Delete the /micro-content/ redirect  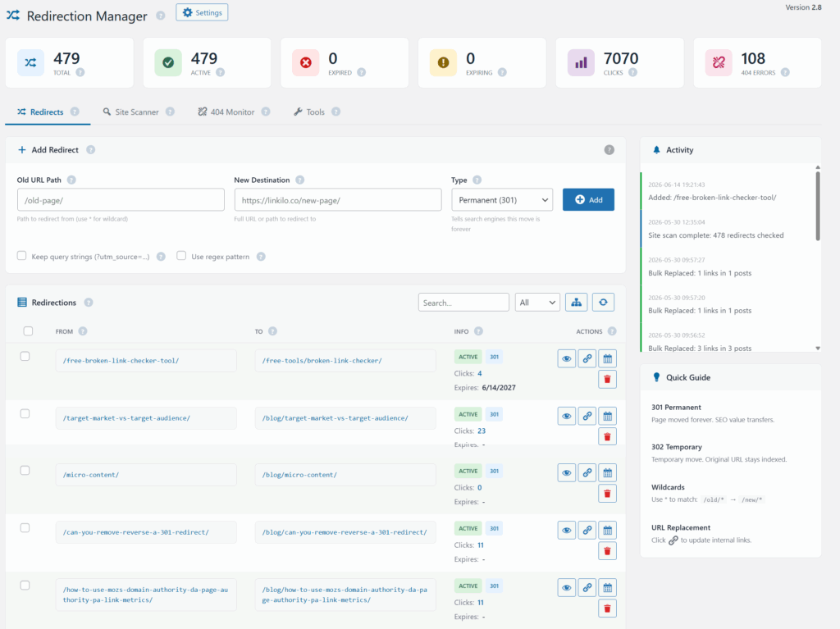pyautogui.click(x=608, y=494)
